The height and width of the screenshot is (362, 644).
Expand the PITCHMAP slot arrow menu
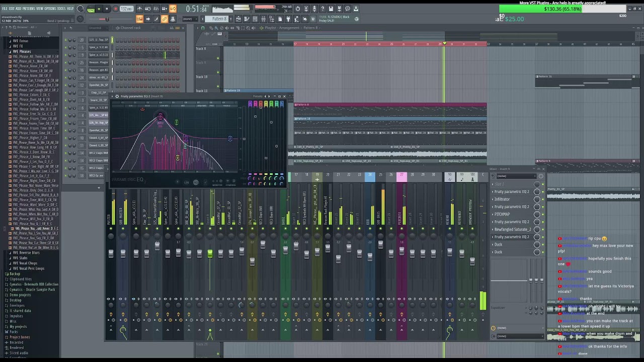(x=493, y=214)
